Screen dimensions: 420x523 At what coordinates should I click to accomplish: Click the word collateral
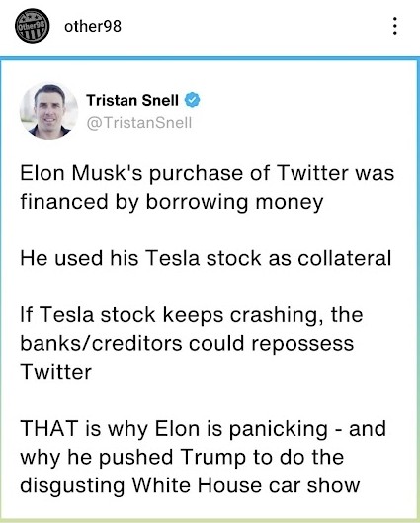(x=344, y=258)
